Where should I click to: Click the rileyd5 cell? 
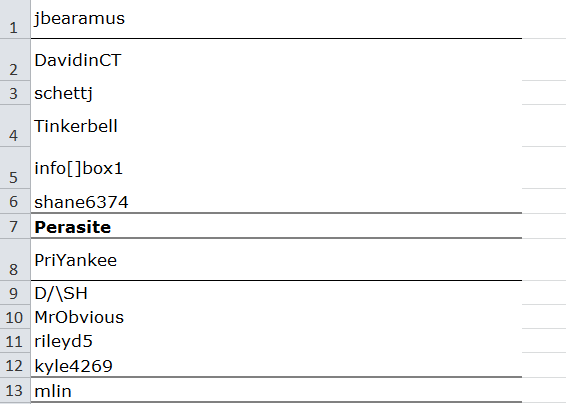[x=276, y=341]
